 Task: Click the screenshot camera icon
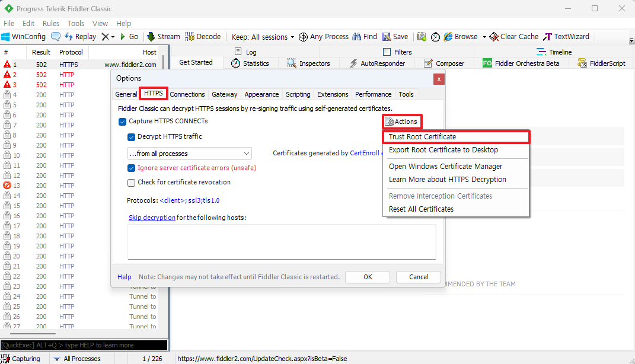pos(421,37)
